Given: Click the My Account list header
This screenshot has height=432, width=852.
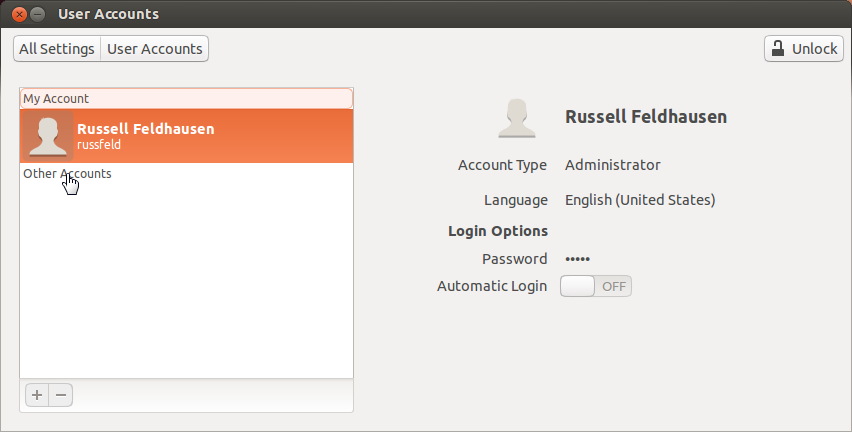Looking at the screenshot, I should [56, 99].
